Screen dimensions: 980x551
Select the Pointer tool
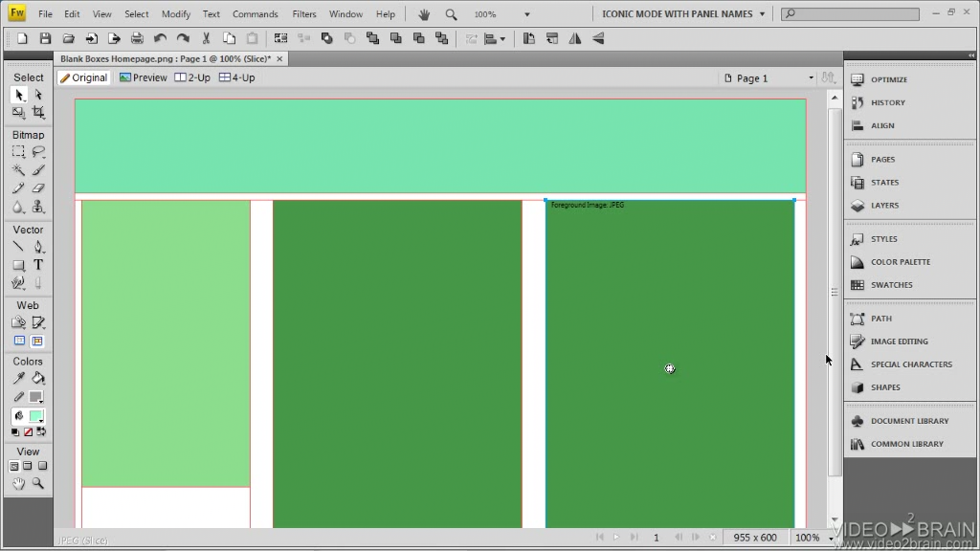point(18,95)
